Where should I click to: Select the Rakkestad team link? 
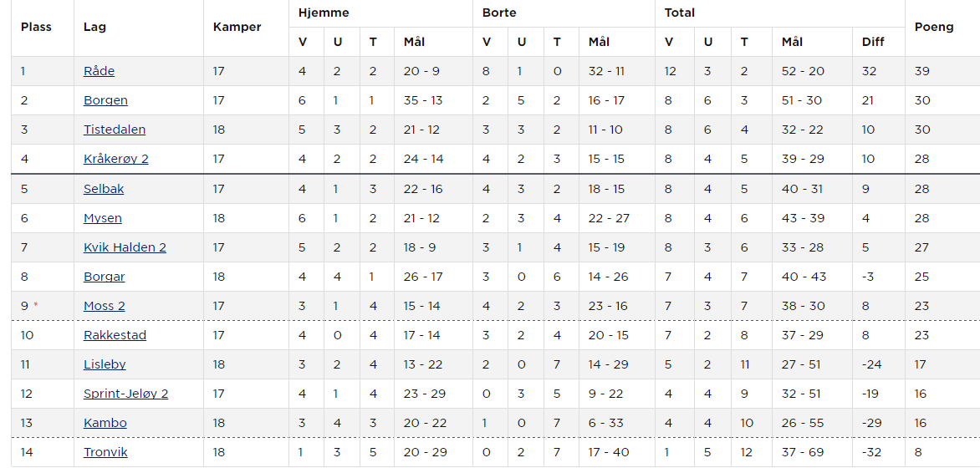(115, 335)
